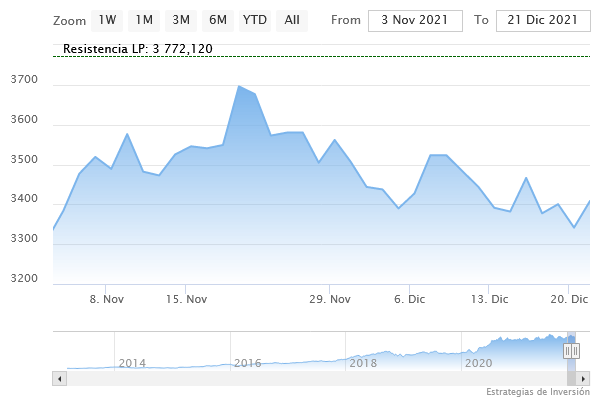This screenshot has height=400, width=600.
Task: Set zoom to 1M
Action: pyautogui.click(x=144, y=20)
